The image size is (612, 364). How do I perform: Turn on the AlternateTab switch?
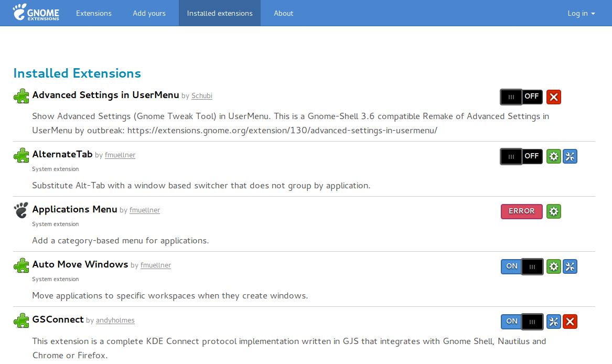(521, 156)
